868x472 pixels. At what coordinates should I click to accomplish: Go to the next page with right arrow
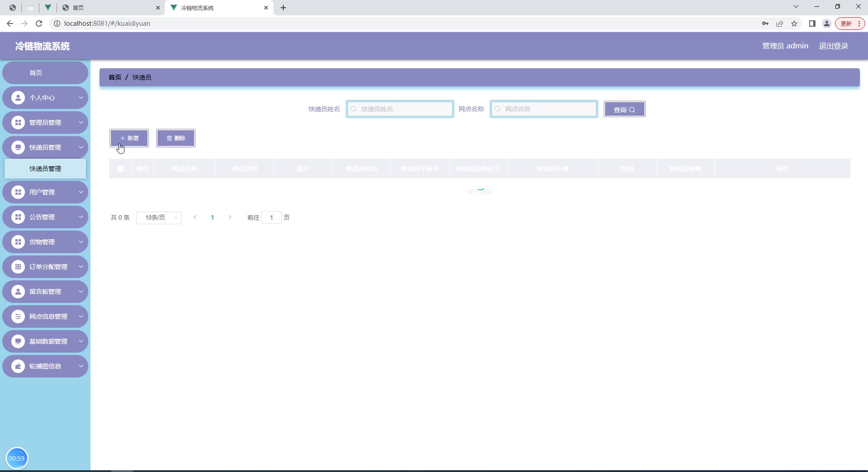click(x=230, y=218)
